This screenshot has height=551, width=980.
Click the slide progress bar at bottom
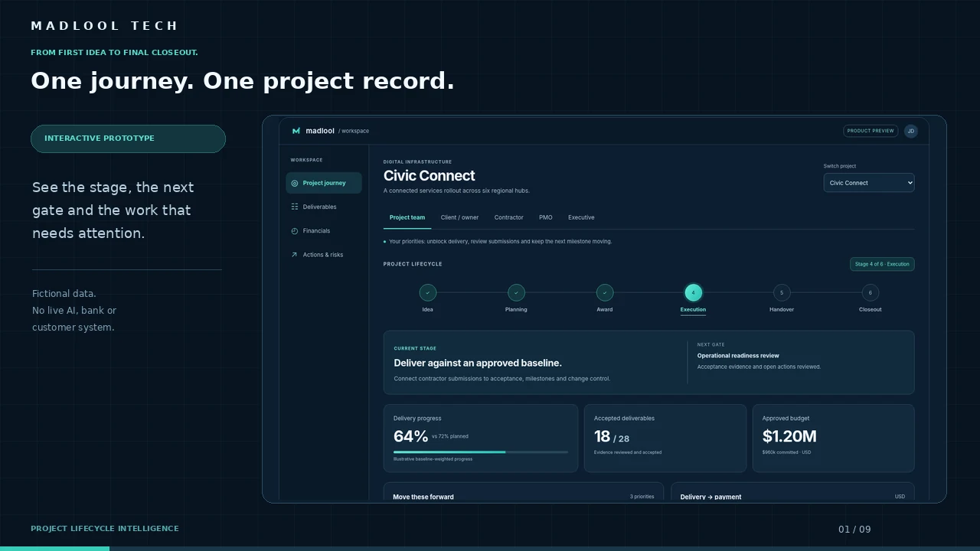click(490, 549)
